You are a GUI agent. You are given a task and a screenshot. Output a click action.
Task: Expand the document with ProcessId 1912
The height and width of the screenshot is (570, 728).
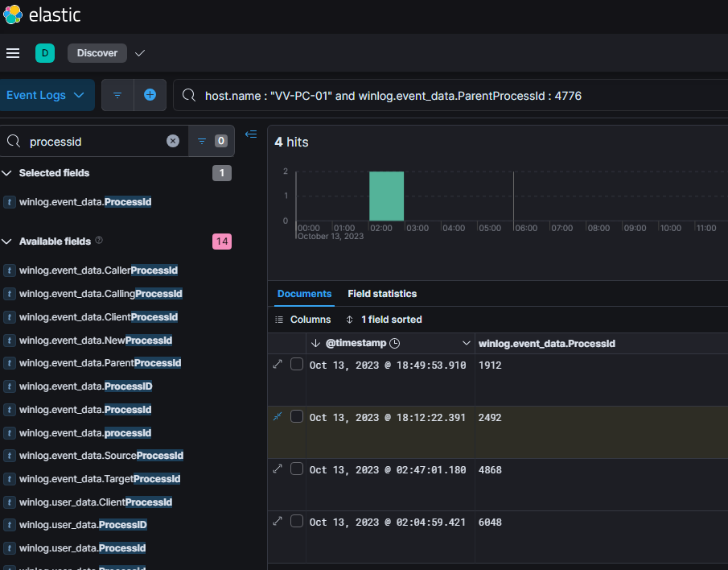[x=278, y=365]
